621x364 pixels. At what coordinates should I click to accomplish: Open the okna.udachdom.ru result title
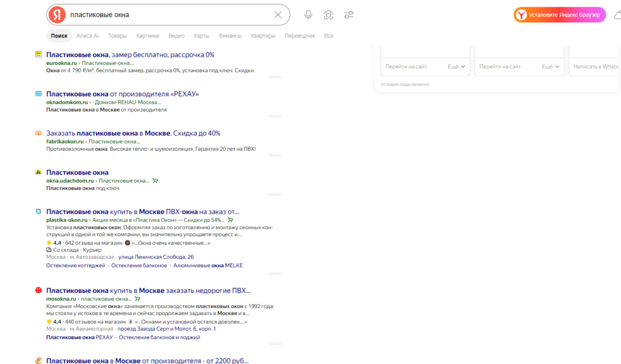point(77,172)
